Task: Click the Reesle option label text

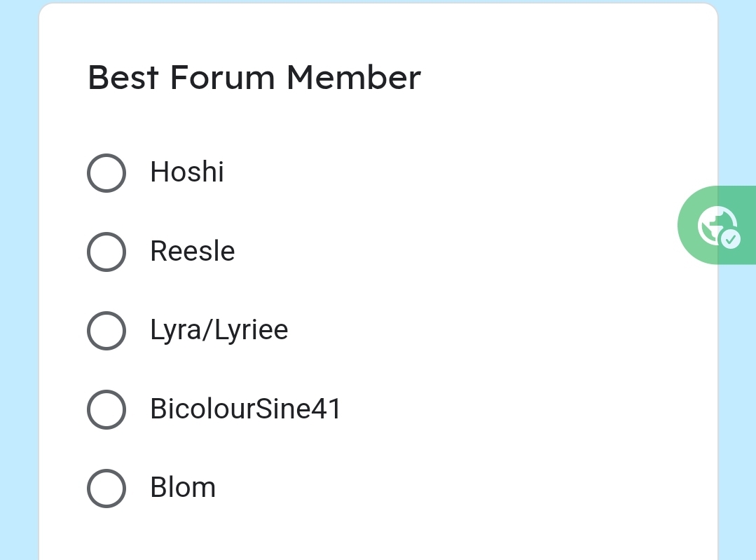Action: coord(193,251)
